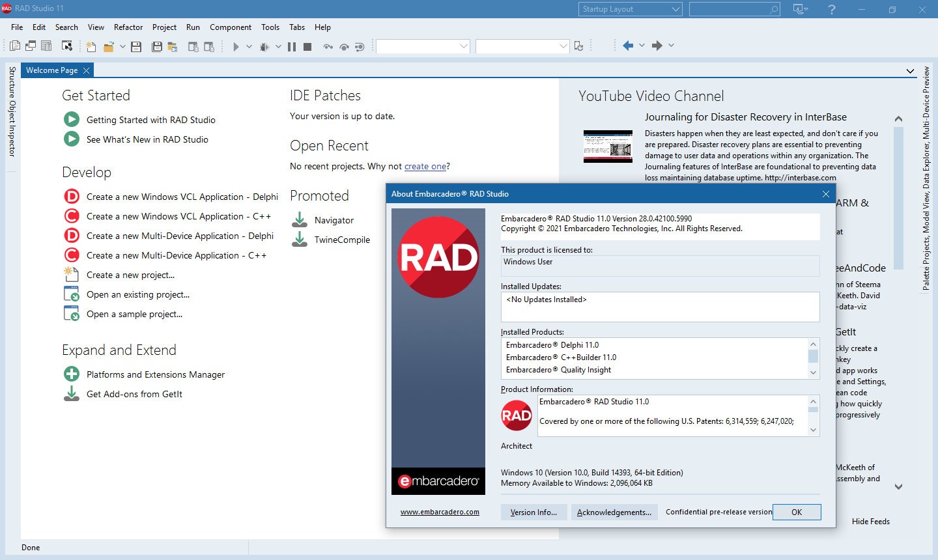Click Create a new Windows VCL Application - Delphi

tap(182, 197)
